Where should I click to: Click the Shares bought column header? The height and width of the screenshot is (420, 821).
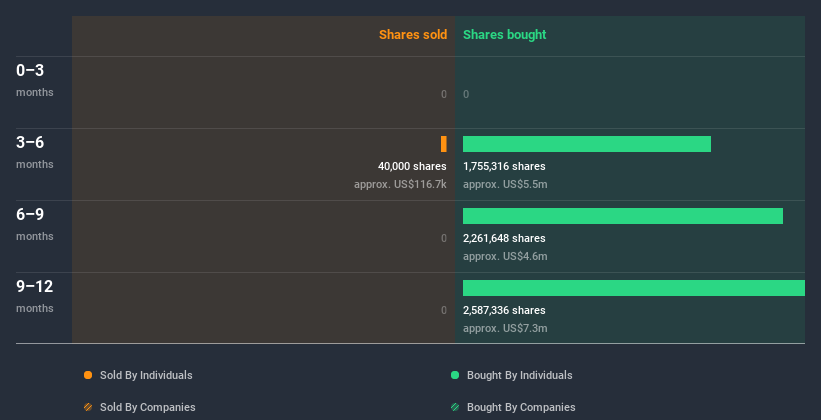505,35
